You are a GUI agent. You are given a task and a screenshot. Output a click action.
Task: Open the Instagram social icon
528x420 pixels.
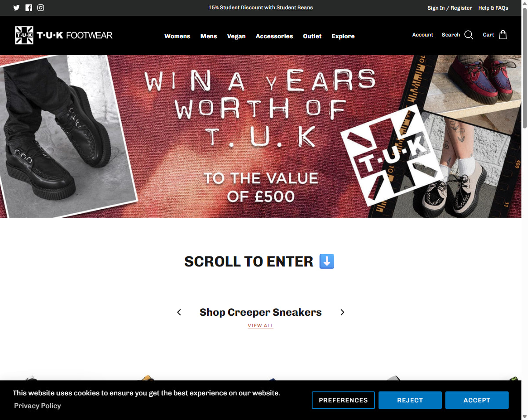coord(40,7)
